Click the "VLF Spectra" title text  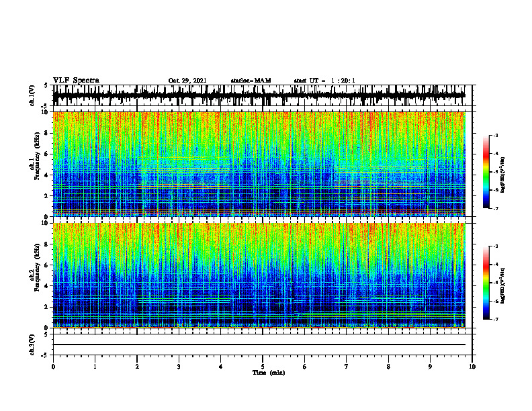click(76, 81)
